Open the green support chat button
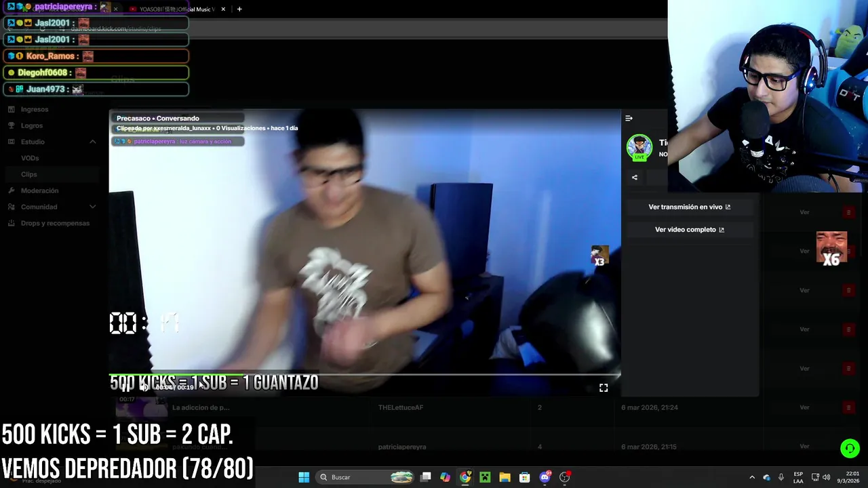Image resolution: width=868 pixels, height=488 pixels. (850, 449)
